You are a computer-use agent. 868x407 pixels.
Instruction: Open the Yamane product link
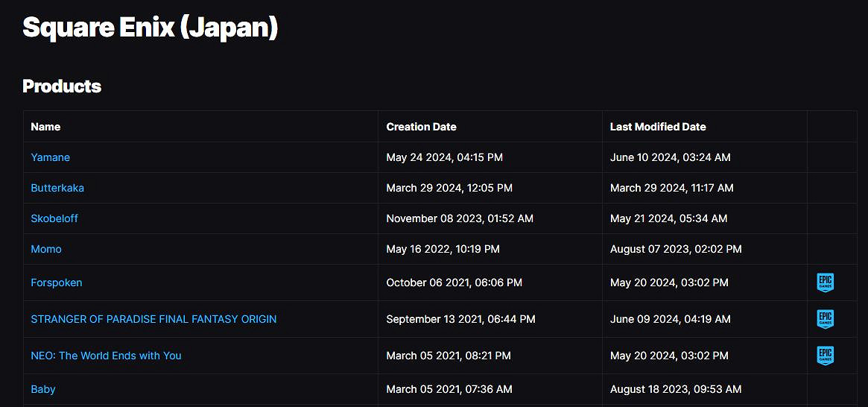click(50, 157)
